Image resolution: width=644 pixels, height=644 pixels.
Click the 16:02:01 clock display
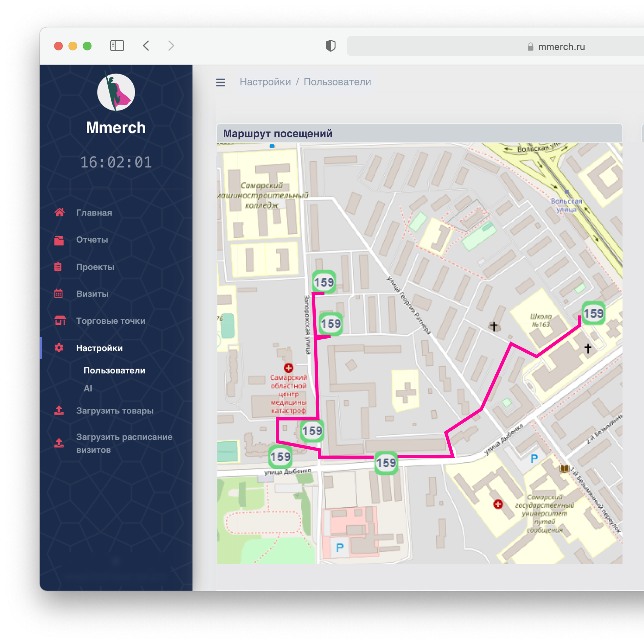[116, 162]
